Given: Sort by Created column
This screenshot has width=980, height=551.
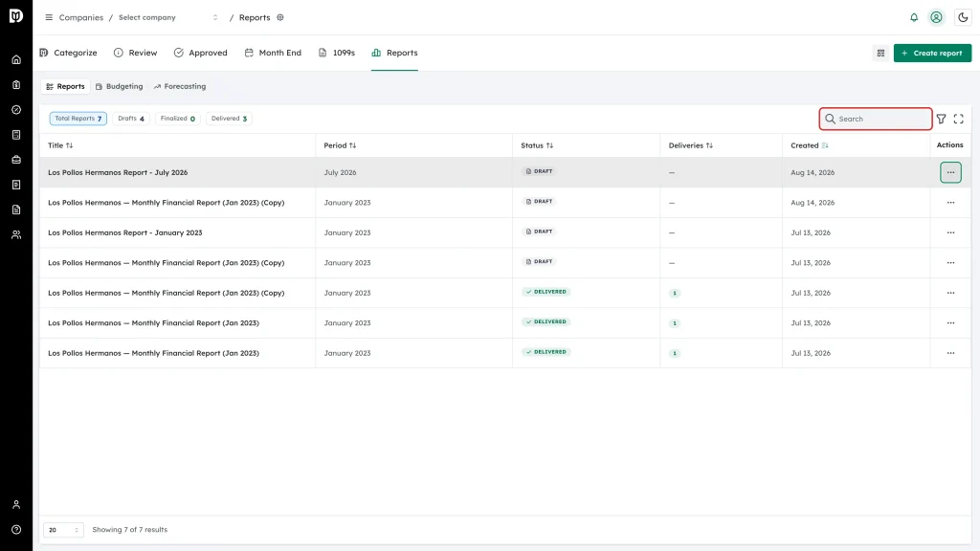Looking at the screenshot, I should click(x=810, y=145).
